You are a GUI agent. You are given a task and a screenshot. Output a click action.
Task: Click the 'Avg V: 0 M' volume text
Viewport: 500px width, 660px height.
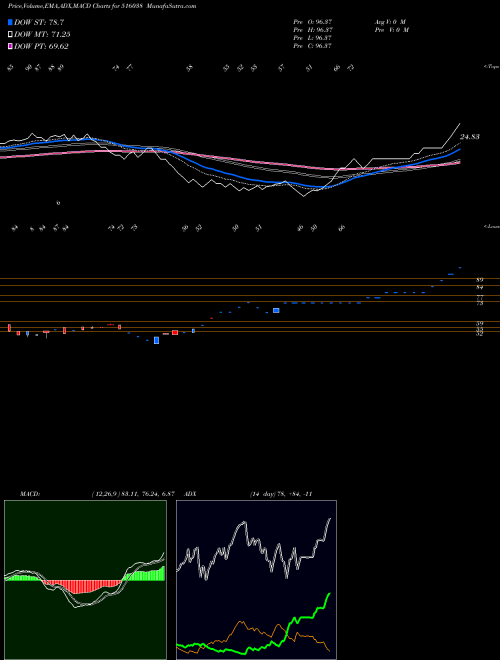point(390,22)
